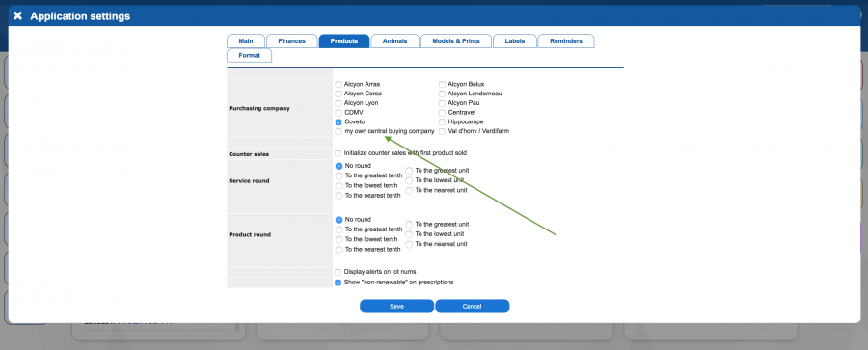
Task: Switch to the Labels tab
Action: [x=514, y=41]
